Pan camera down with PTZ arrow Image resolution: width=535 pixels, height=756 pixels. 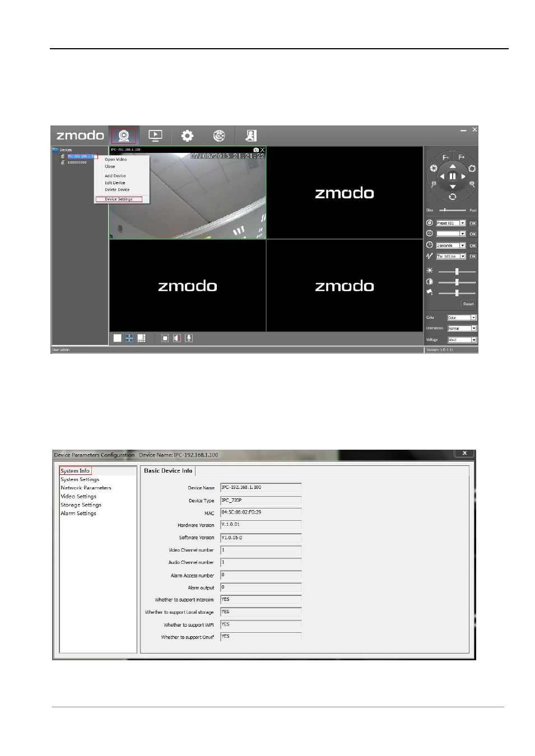tap(453, 186)
